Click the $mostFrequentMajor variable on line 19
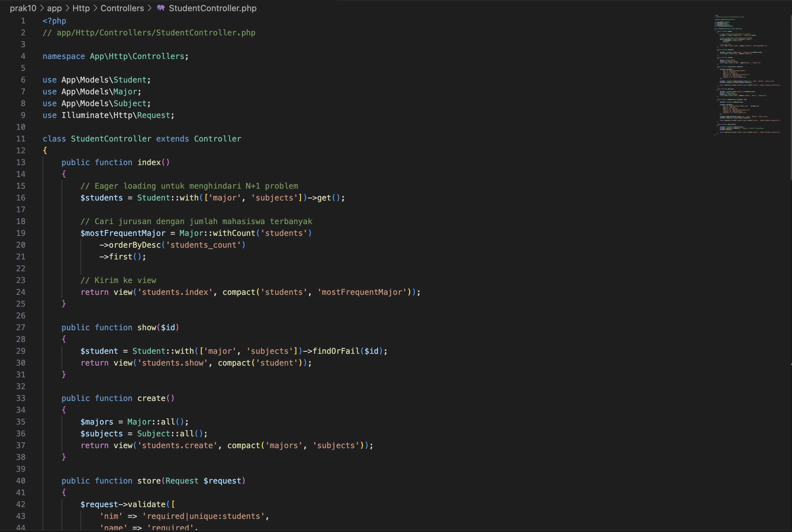The image size is (792, 532). click(123, 233)
